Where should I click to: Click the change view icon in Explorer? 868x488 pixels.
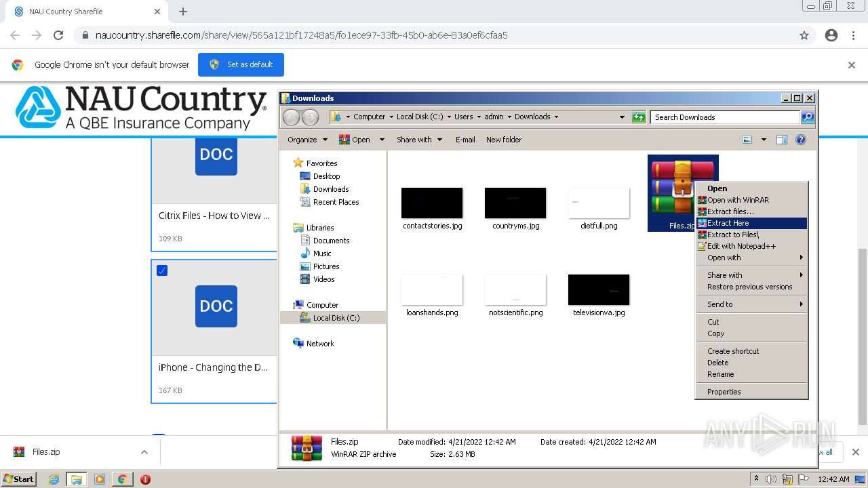pyautogui.click(x=747, y=140)
